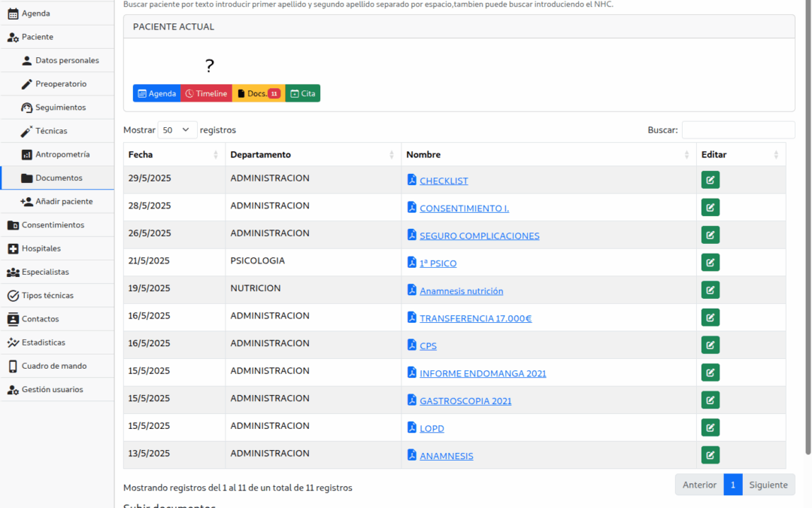Viewport: 812px width, 508px height.
Task: Open the CHECKLIST document link
Action: coord(444,181)
